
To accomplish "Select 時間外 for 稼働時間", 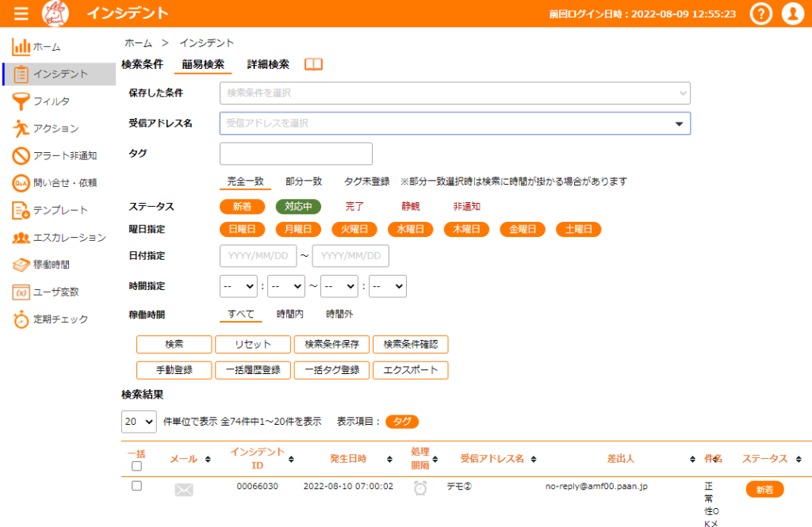I will (x=339, y=315).
